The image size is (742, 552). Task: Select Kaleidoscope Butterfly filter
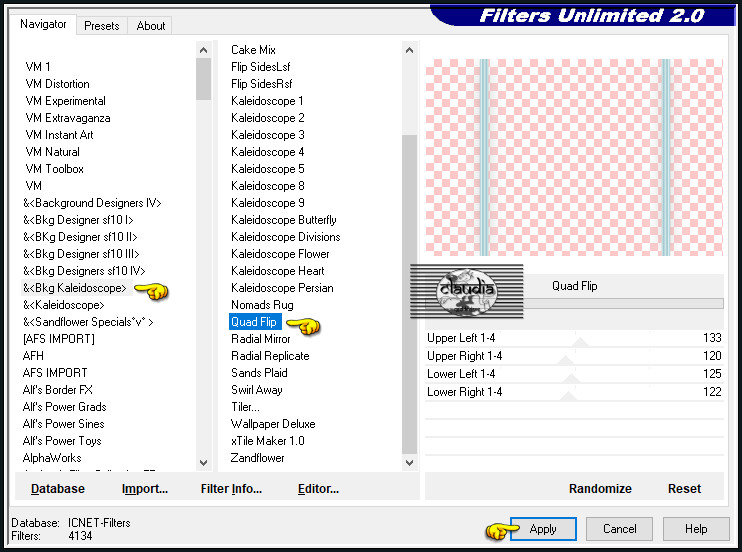(x=283, y=220)
